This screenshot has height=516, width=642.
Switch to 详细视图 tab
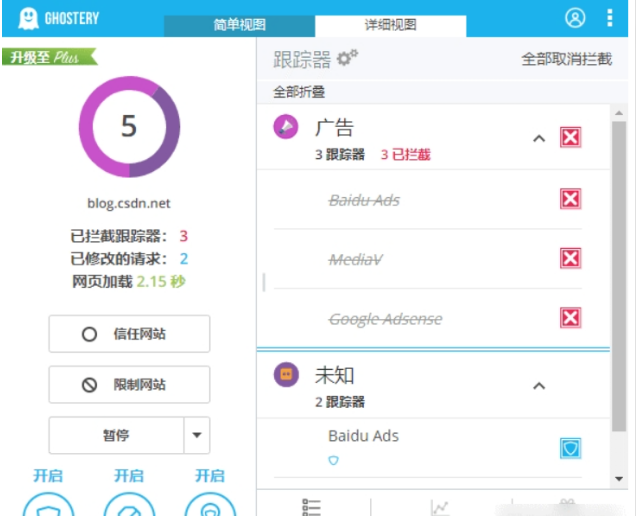390,25
